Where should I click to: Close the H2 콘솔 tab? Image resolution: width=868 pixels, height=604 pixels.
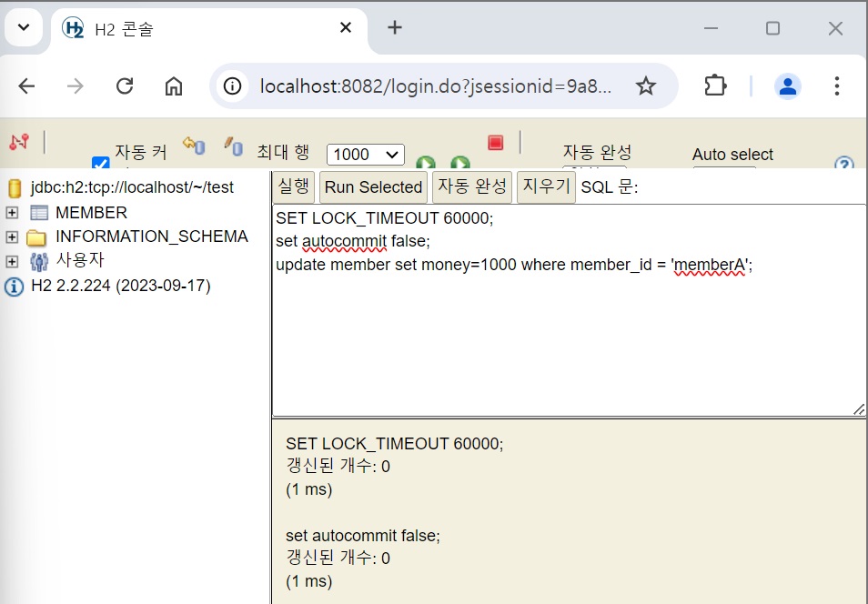[346, 27]
